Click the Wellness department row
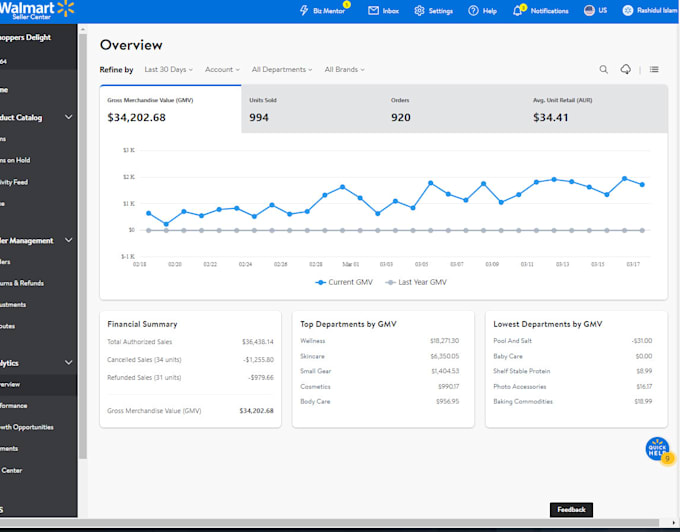The height and width of the screenshot is (532, 680). click(379, 341)
